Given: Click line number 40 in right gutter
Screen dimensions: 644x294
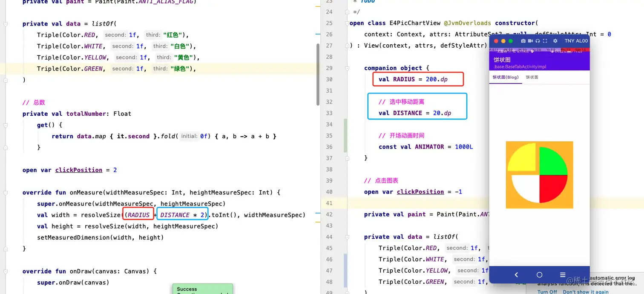Looking at the screenshot, I should 329,192.
